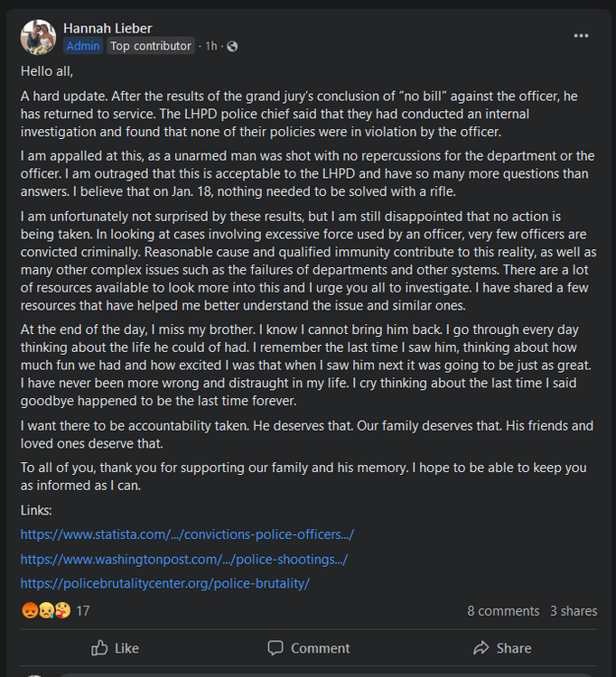View the 3 shares list
Screen dimensions: 616x677
coord(574,611)
